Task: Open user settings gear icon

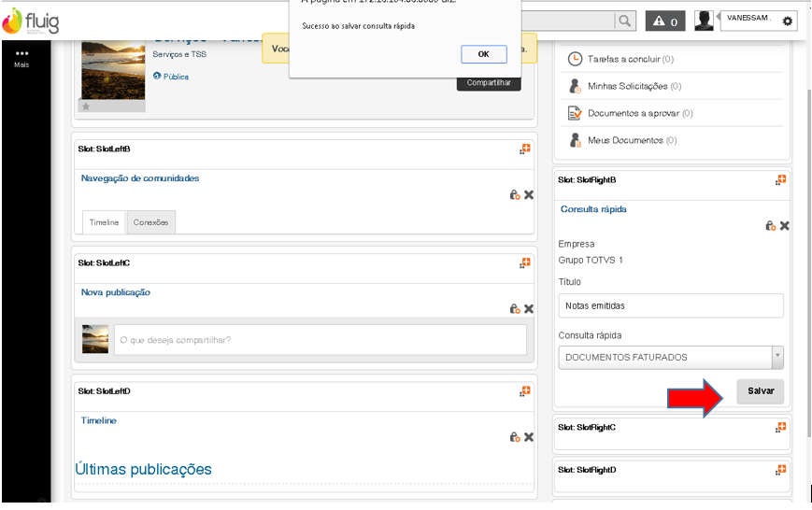Action: click(788, 21)
